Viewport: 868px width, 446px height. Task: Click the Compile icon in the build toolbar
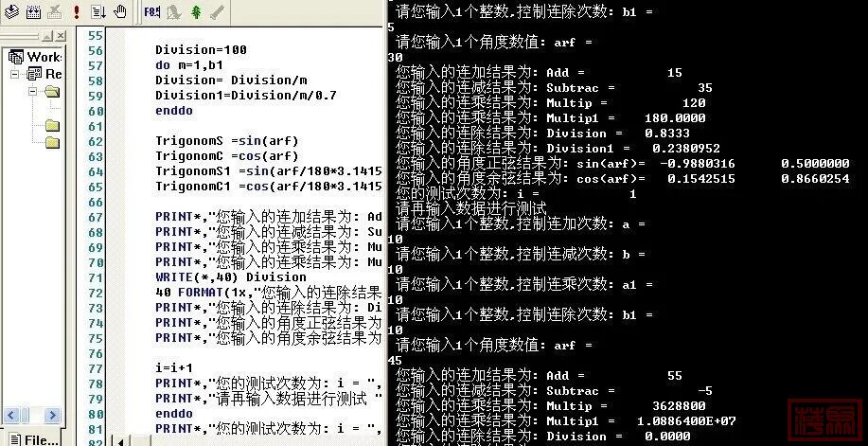click(x=10, y=12)
